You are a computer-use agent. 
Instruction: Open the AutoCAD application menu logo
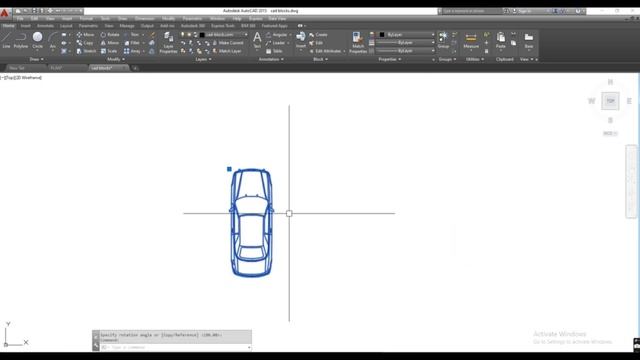[5, 13]
